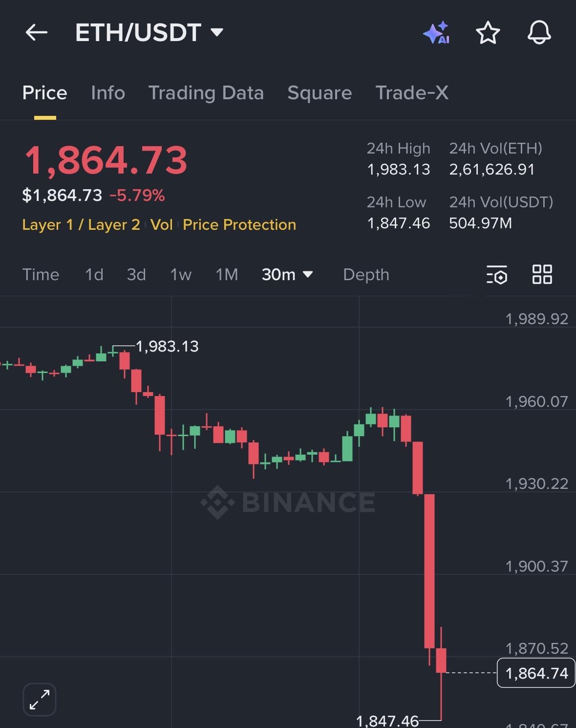Expand chart to fullscreen
The height and width of the screenshot is (728, 576).
[x=40, y=699]
